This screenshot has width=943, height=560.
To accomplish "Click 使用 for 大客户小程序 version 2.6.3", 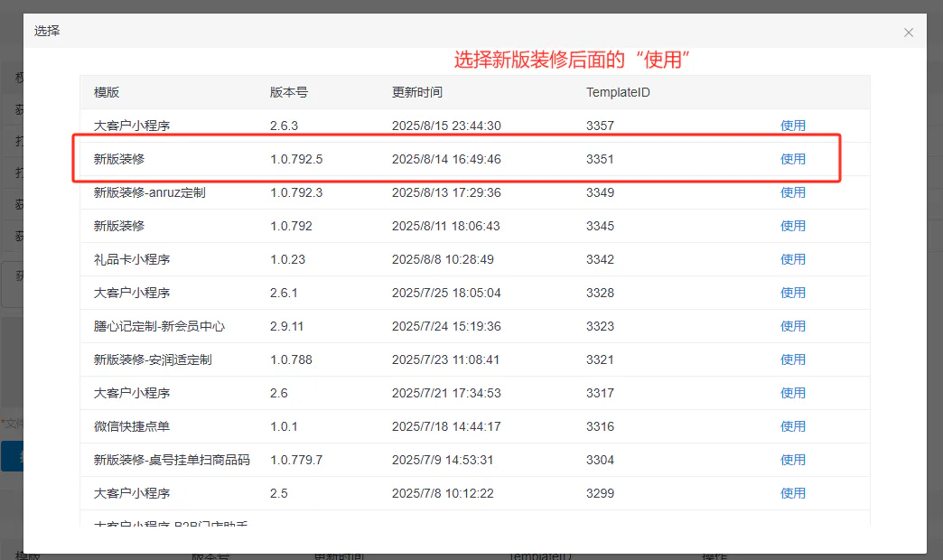I will 793,126.
